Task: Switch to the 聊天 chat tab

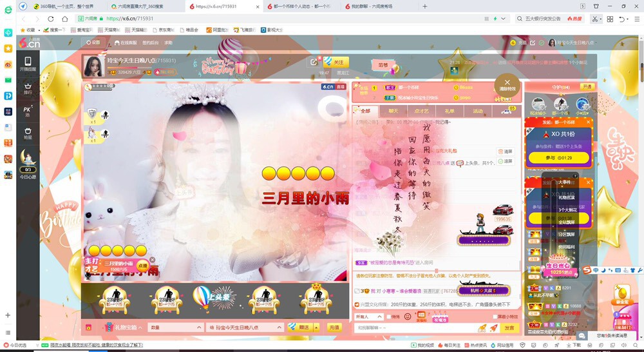Action: (x=393, y=111)
